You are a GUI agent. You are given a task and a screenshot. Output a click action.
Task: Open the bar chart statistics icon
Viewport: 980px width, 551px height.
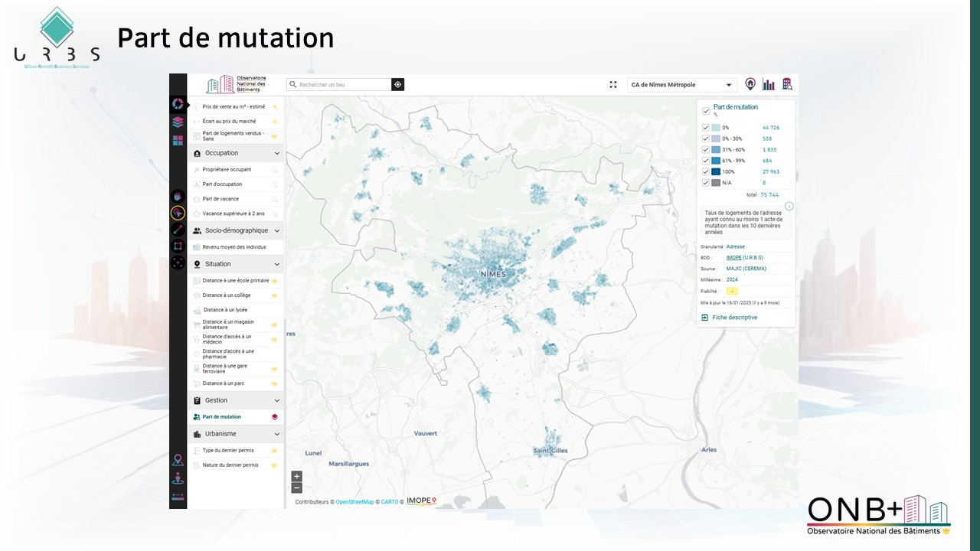768,85
